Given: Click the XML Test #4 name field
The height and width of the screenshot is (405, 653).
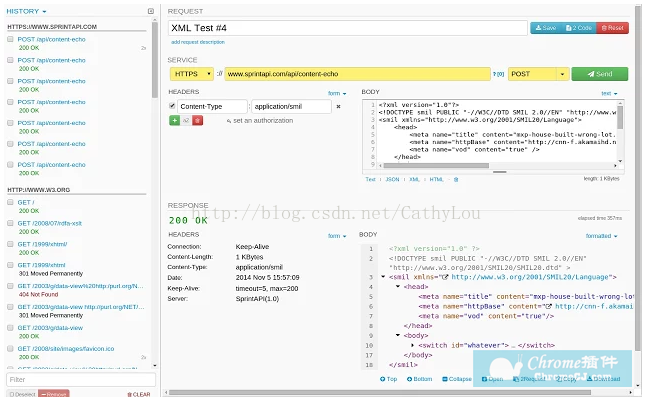Looking at the screenshot, I should pos(348,28).
